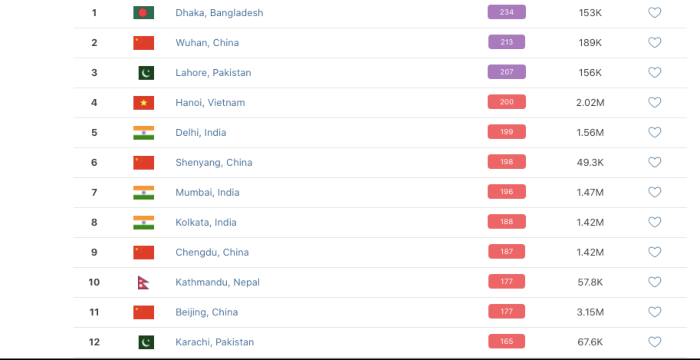The height and width of the screenshot is (360, 700).
Task: Add Beijing to favorites via heart icon
Action: pyautogui.click(x=654, y=312)
